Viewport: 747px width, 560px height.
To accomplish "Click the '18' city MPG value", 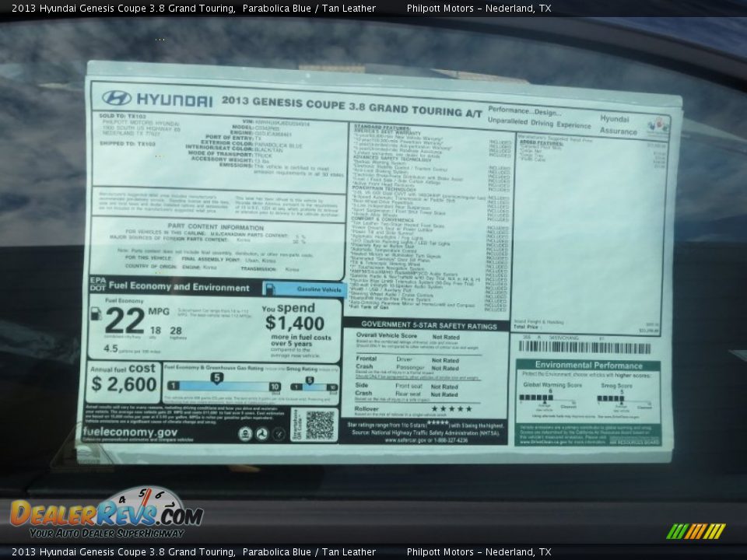I will (x=156, y=330).
